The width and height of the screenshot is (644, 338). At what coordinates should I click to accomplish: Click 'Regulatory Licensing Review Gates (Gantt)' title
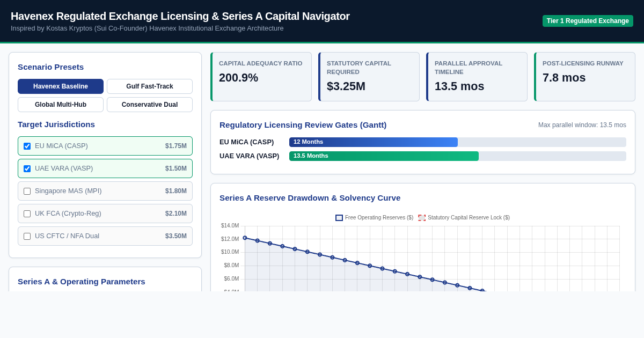click(303, 125)
